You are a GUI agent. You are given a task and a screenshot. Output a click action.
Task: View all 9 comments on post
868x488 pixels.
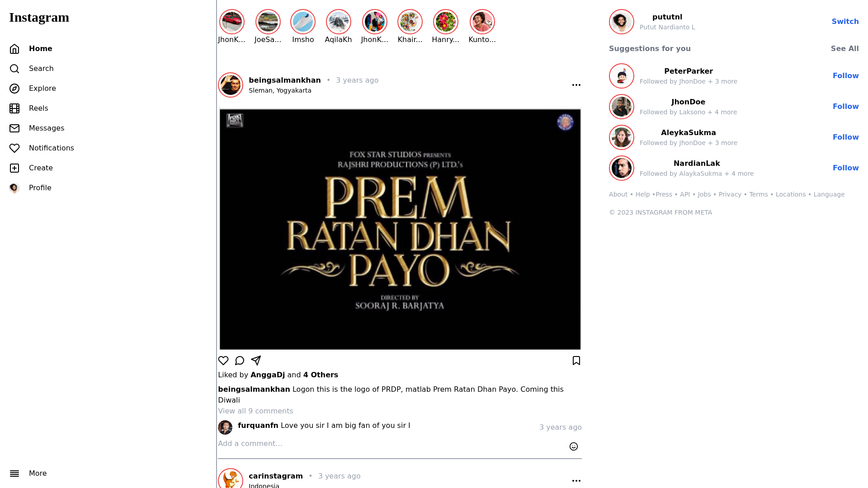point(255,411)
